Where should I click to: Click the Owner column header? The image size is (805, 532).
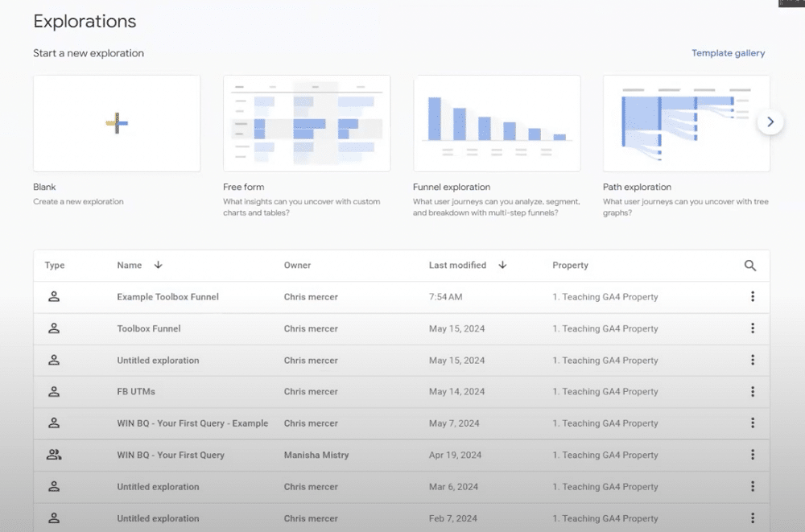pos(297,266)
